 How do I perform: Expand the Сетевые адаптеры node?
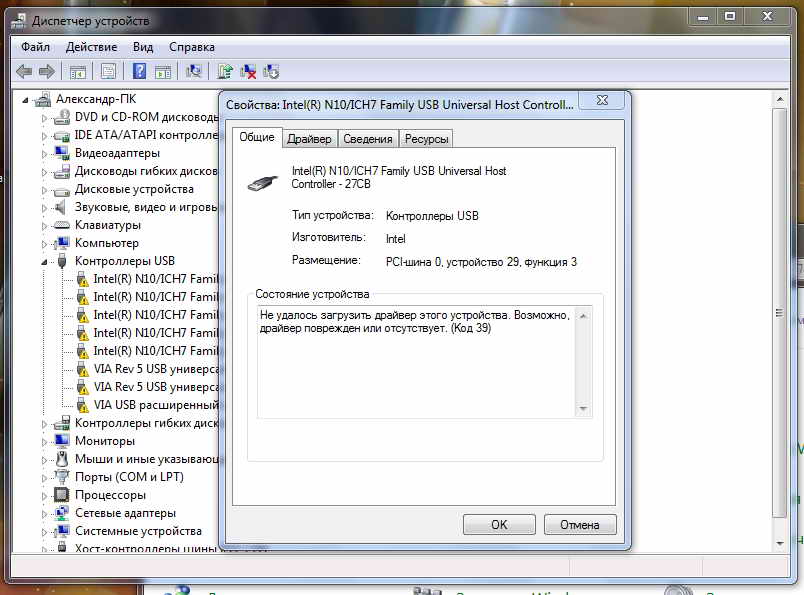click(x=44, y=513)
